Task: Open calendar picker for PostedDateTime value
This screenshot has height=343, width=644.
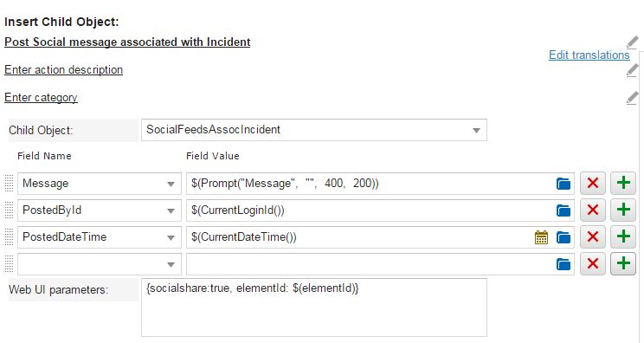Action: pyautogui.click(x=541, y=237)
